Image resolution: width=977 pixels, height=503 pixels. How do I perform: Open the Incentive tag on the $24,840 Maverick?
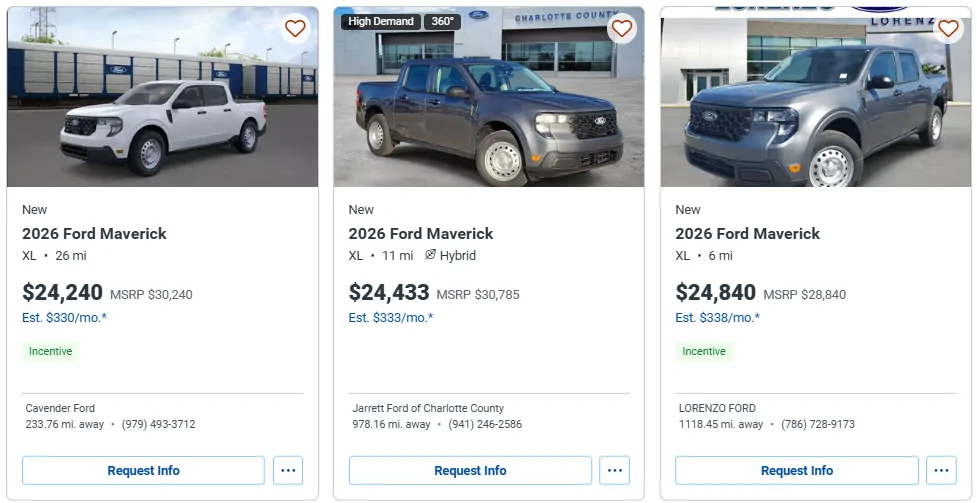pyautogui.click(x=704, y=351)
